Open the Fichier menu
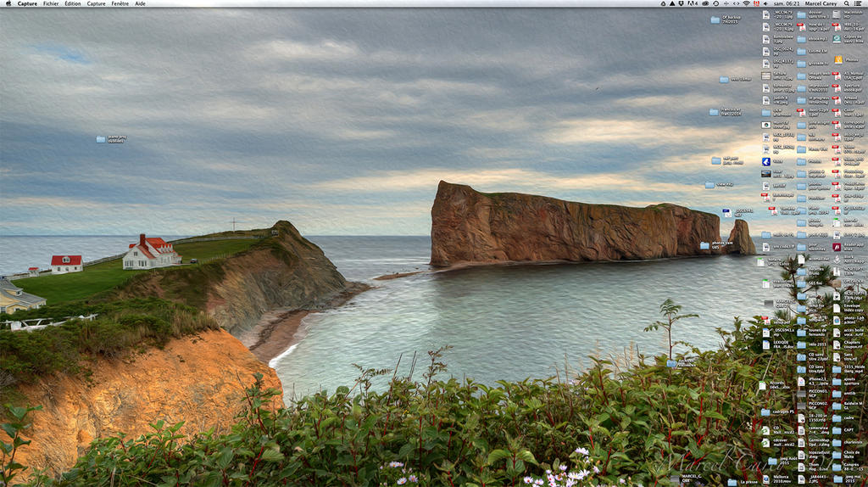Viewport: 868px width, 487px height. coord(51,4)
